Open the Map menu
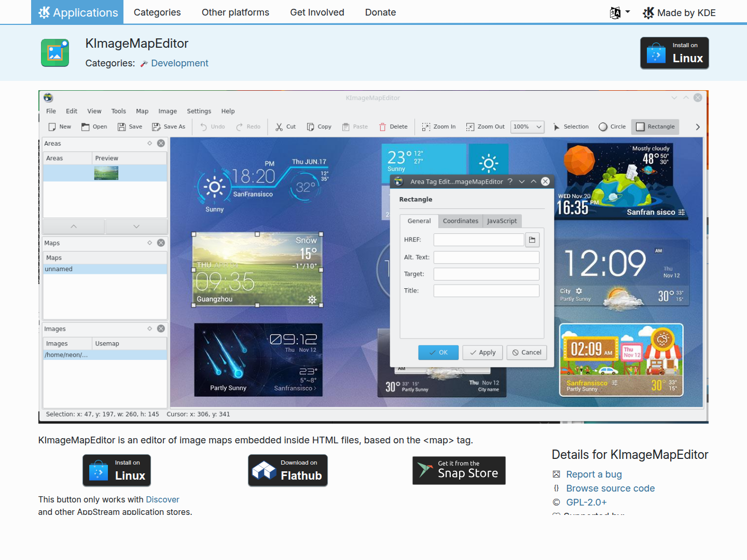Viewport: 747px width, 560px height. pyautogui.click(x=142, y=111)
